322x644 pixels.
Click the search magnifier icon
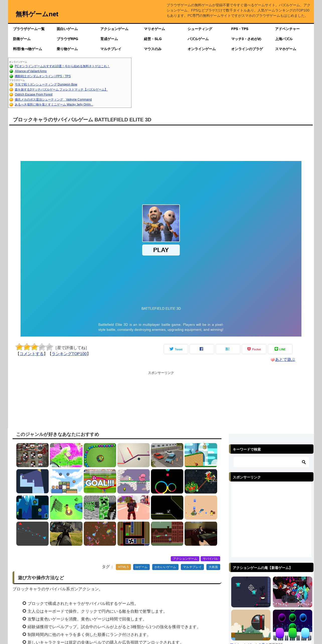click(304, 462)
